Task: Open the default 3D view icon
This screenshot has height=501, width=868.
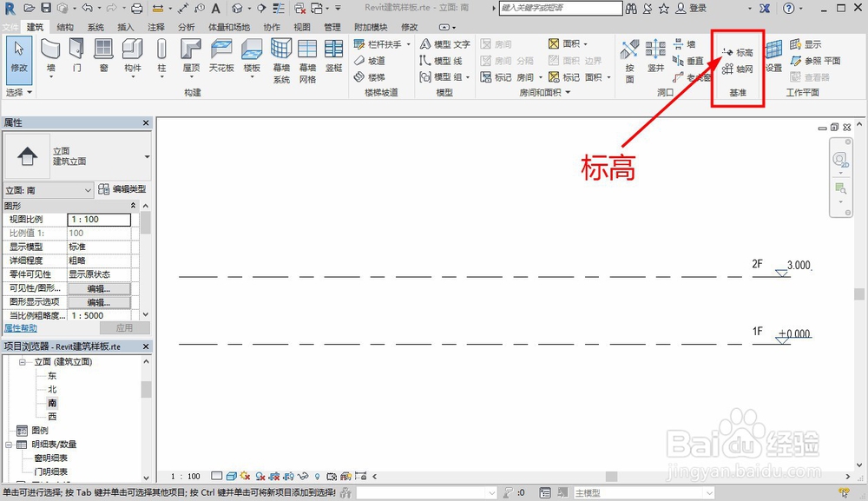Action: pyautogui.click(x=238, y=8)
